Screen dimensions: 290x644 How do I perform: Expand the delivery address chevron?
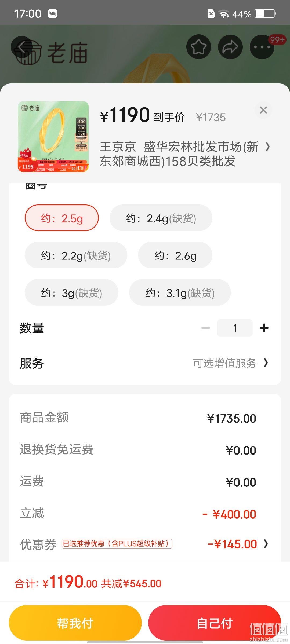[267, 147]
